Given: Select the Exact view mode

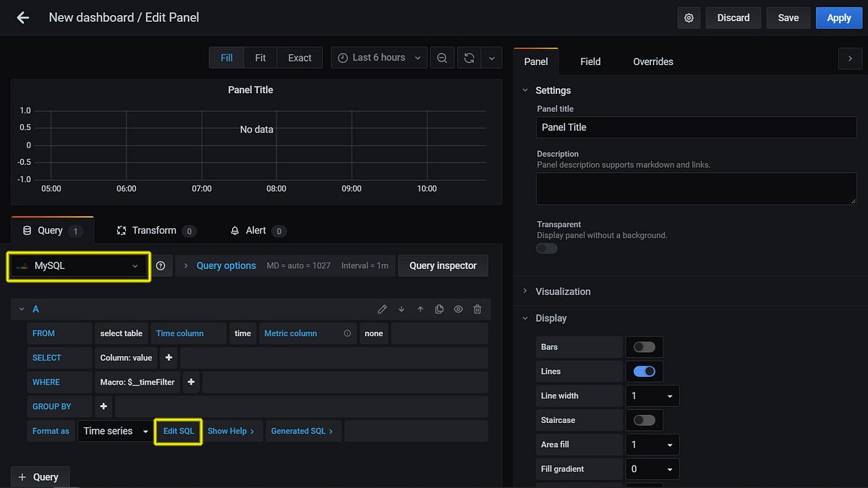Looking at the screenshot, I should (299, 58).
